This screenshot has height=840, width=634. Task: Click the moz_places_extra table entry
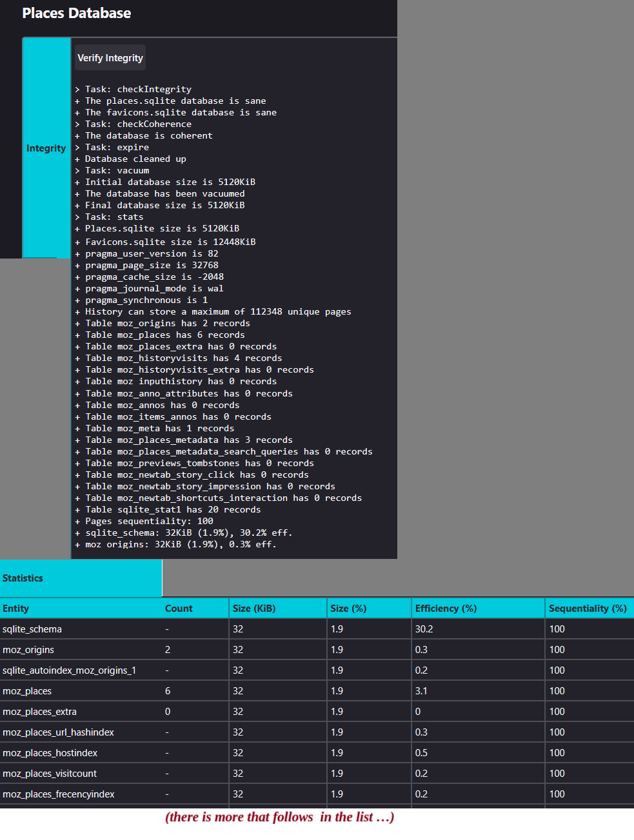click(x=39, y=712)
